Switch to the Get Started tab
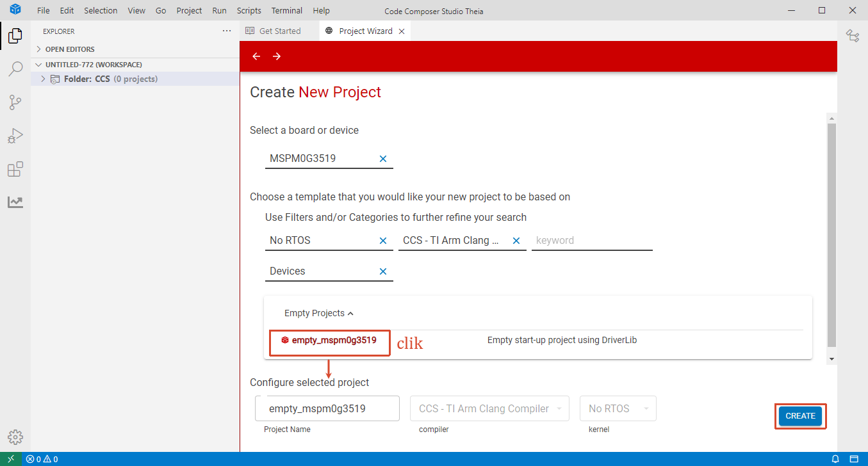Image resolution: width=868 pixels, height=466 pixels. pyautogui.click(x=279, y=31)
